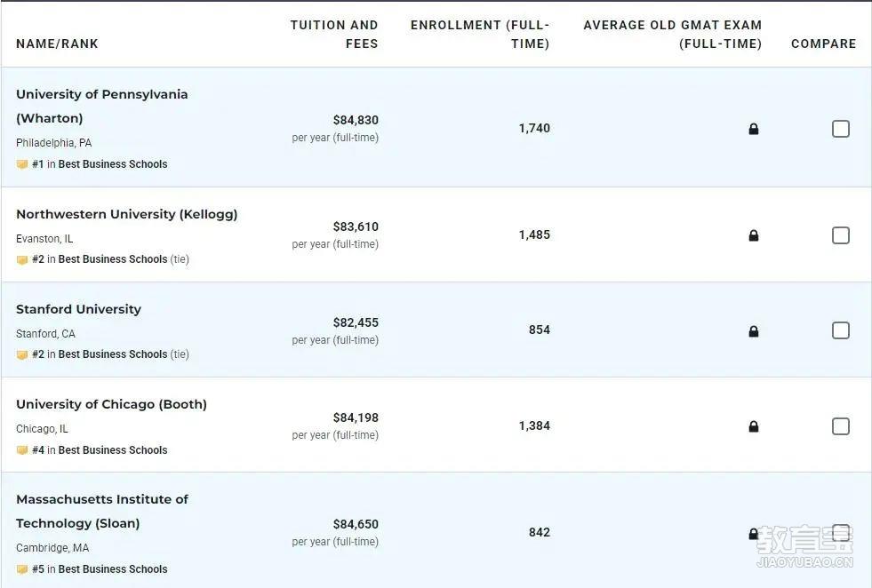
Task: Click #2 in Best Business Schools link for Stanford
Action: (x=100, y=354)
